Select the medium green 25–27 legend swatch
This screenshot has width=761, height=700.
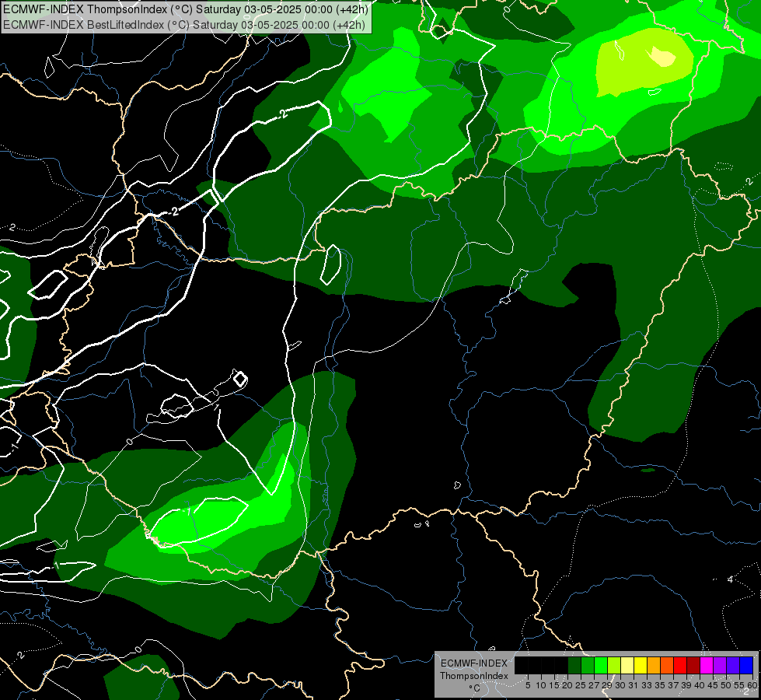coord(588,665)
